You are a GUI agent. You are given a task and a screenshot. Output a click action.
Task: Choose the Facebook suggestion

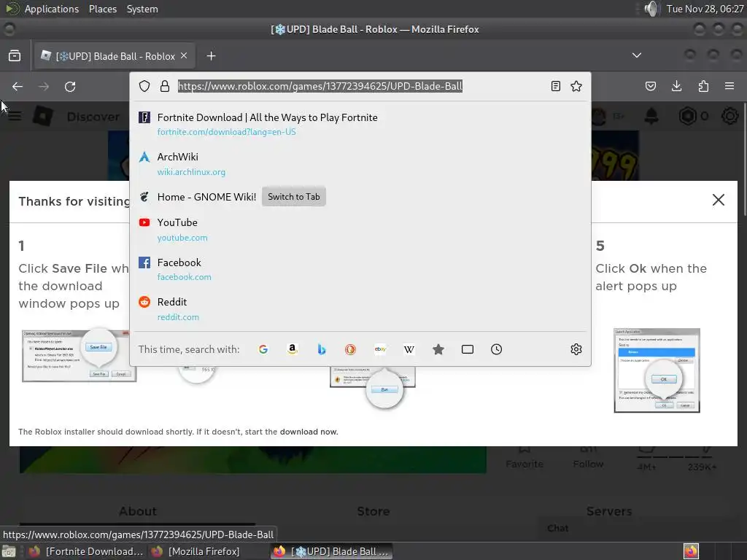point(360,270)
